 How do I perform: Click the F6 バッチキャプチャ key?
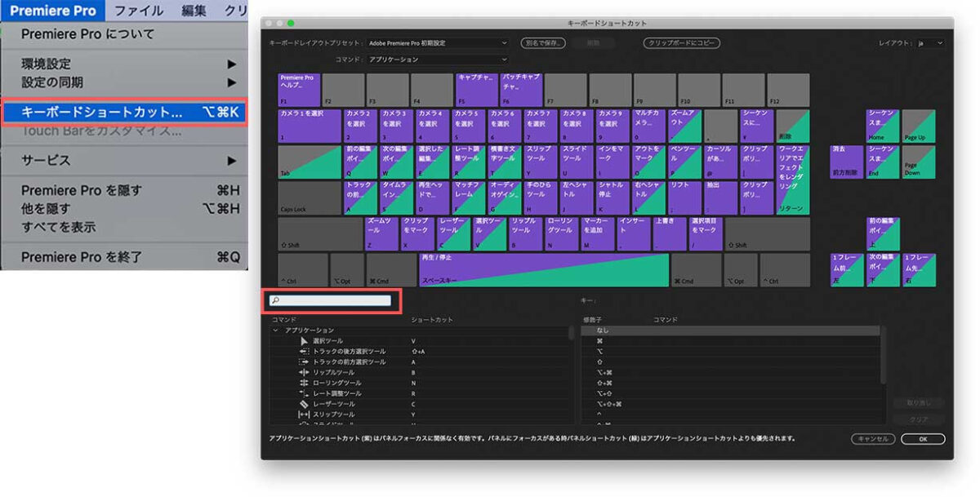pyautogui.click(x=521, y=90)
